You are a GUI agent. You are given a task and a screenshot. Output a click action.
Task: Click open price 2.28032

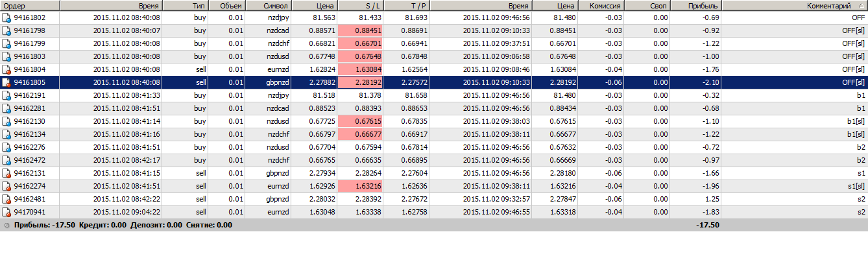coord(322,199)
